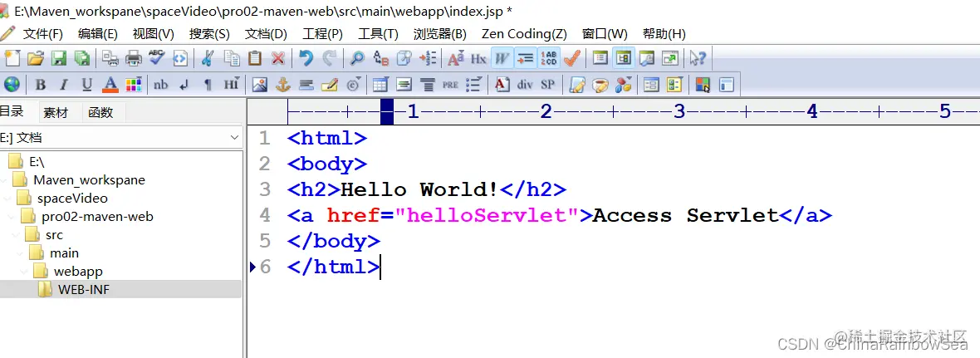
Task: Click the Save All icon
Action: pyautogui.click(x=82, y=59)
